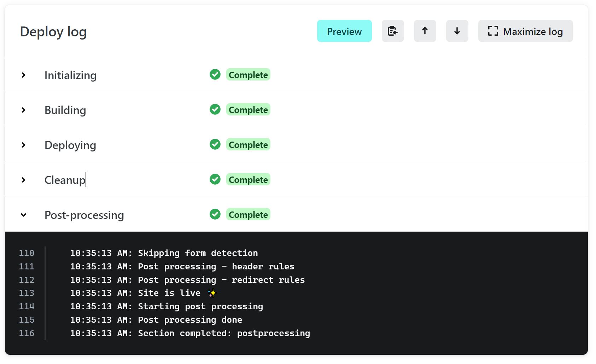Click log line number 115
This screenshot has height=364, width=596.
pyautogui.click(x=27, y=320)
